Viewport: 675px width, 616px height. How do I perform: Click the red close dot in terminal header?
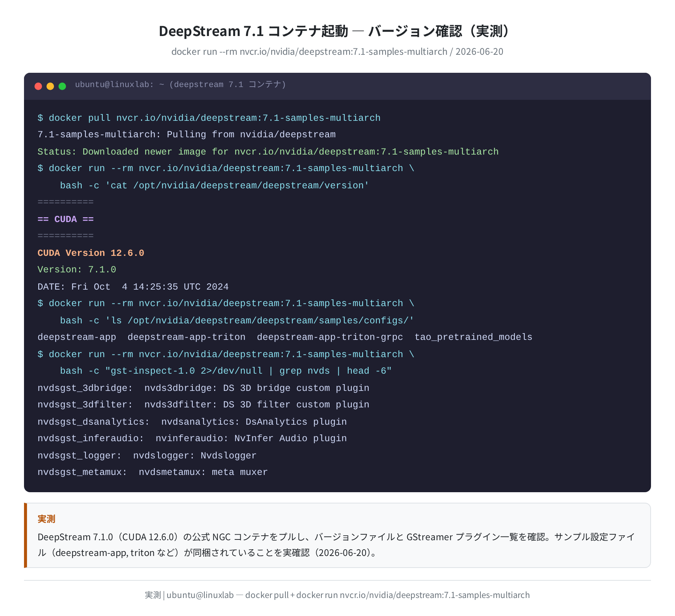pyautogui.click(x=38, y=86)
